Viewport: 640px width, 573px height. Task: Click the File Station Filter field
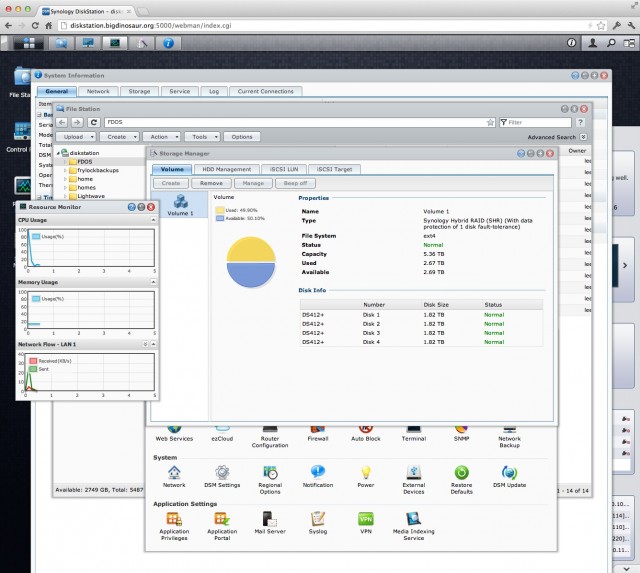pyautogui.click(x=535, y=122)
